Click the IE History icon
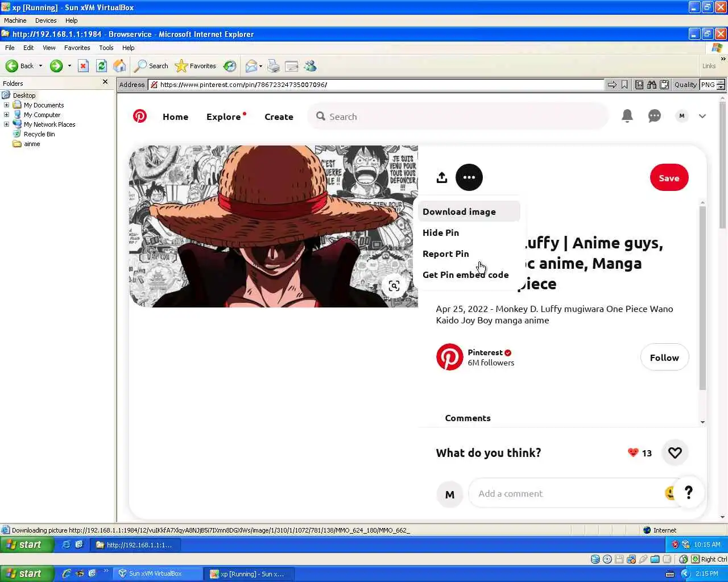 point(230,66)
